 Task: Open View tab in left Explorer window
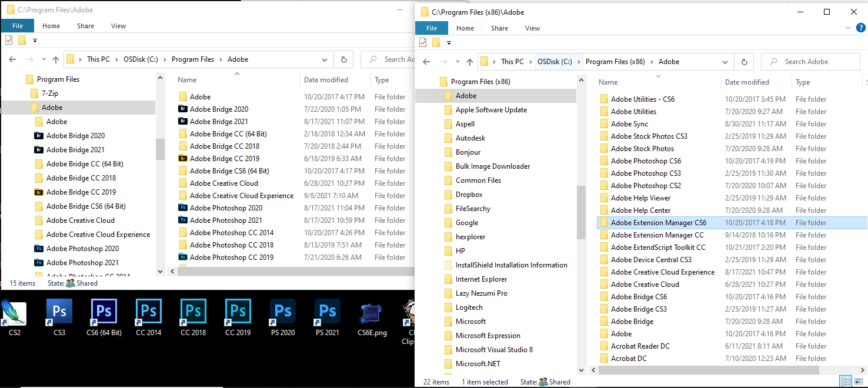(119, 26)
